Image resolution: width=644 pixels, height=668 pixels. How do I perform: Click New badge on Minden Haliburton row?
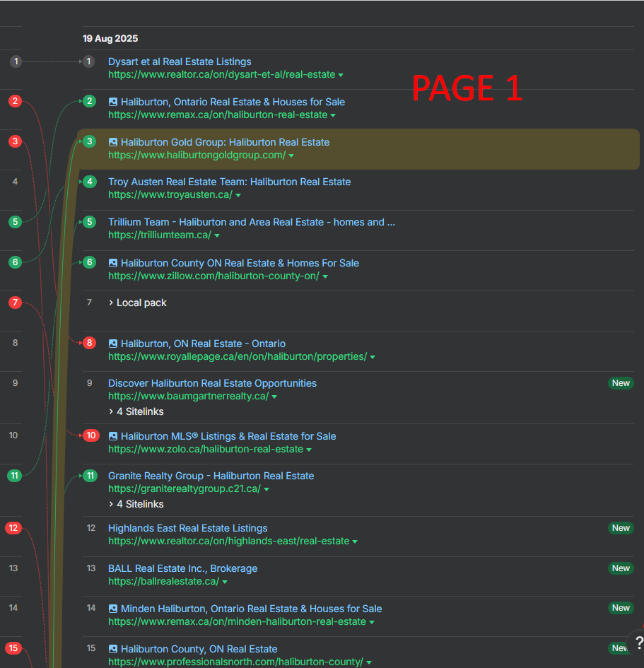click(x=621, y=608)
